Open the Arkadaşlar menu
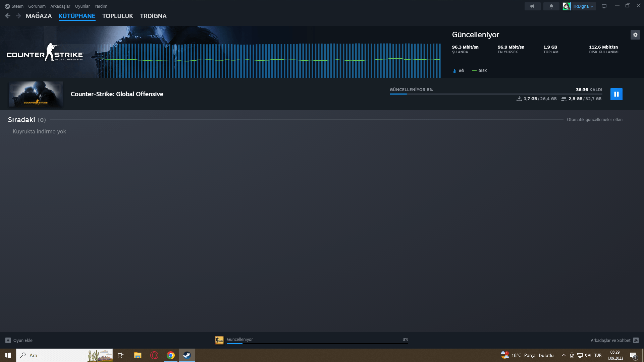Screen dimensions: 644x362 pos(60,6)
